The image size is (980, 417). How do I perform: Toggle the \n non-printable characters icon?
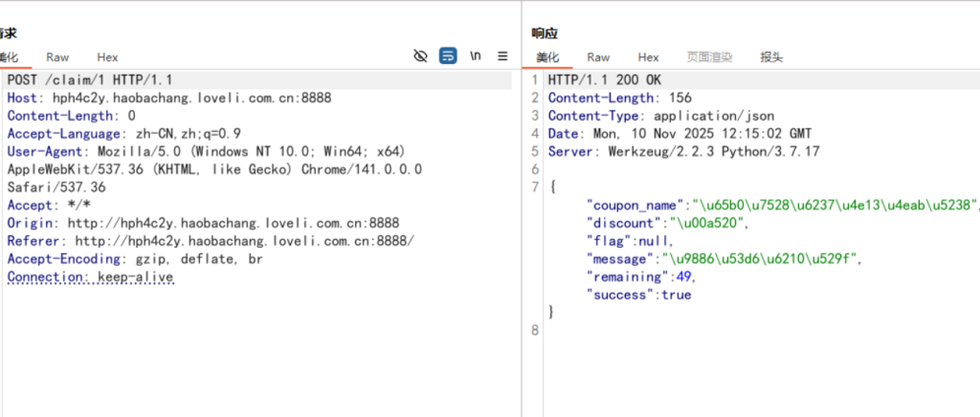(476, 56)
